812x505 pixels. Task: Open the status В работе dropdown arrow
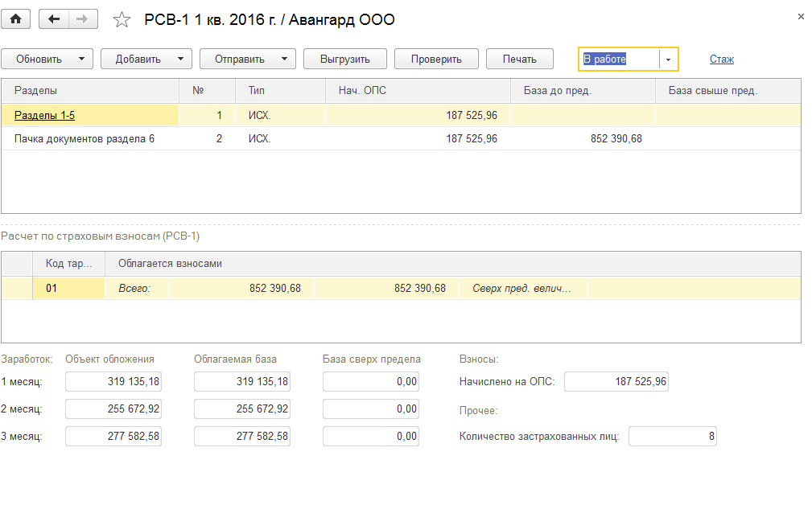(668, 60)
